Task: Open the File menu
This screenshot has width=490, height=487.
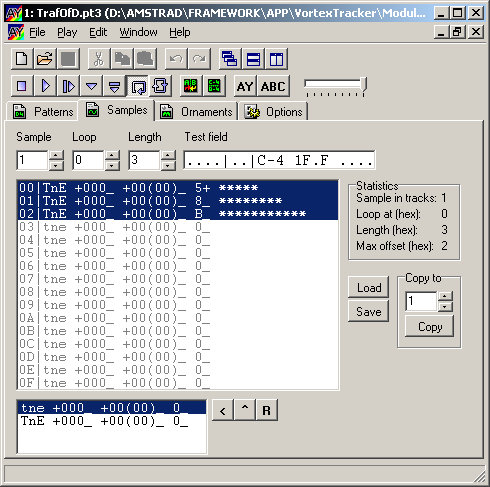Action: (37, 32)
